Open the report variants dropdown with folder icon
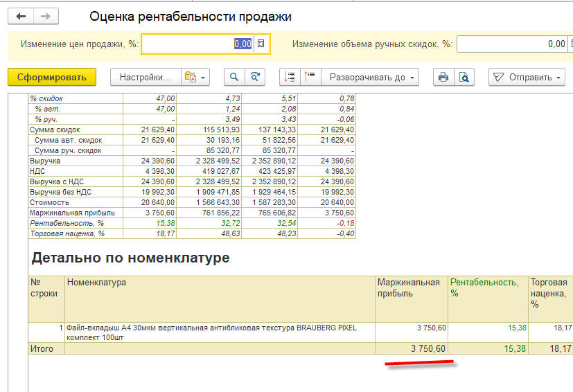This screenshot has height=392, width=573. pos(195,77)
